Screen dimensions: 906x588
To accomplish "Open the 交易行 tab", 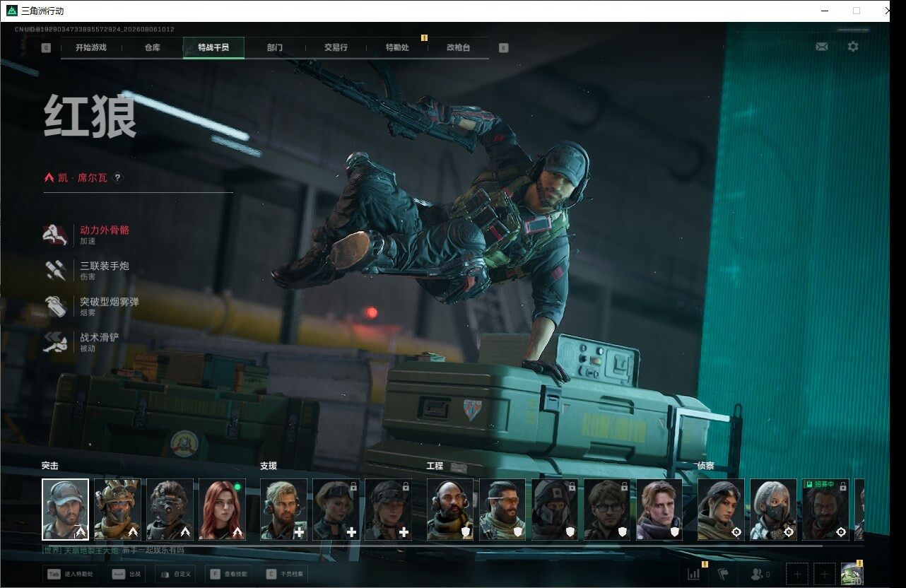I will (336, 48).
